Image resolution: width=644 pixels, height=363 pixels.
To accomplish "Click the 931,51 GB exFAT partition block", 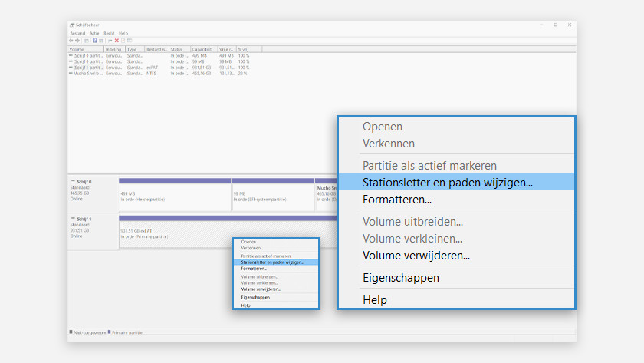I will coord(175,234).
